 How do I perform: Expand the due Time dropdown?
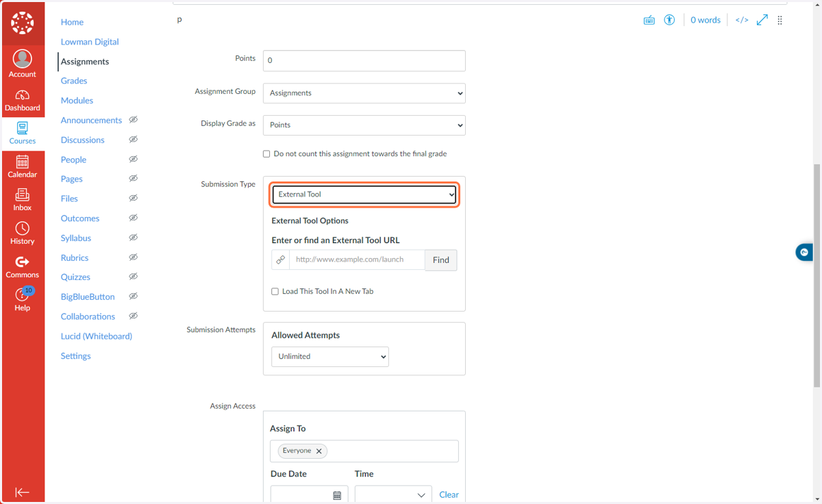click(x=393, y=495)
